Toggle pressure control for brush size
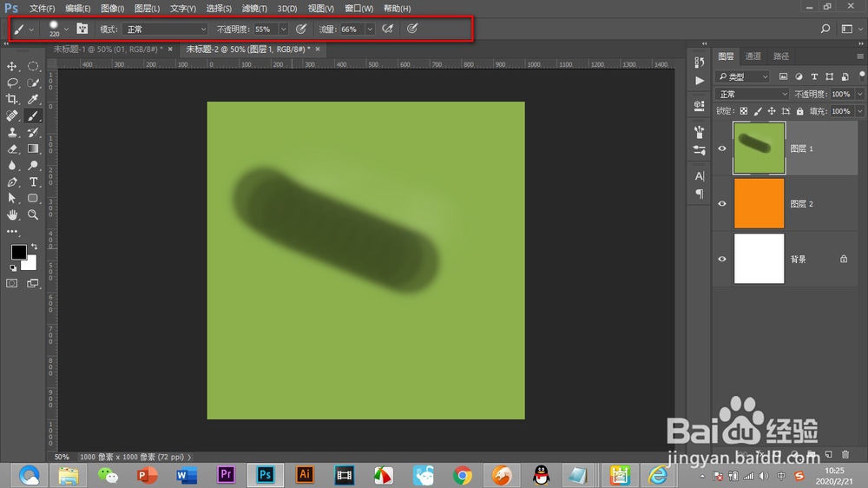868x488 pixels. [412, 29]
